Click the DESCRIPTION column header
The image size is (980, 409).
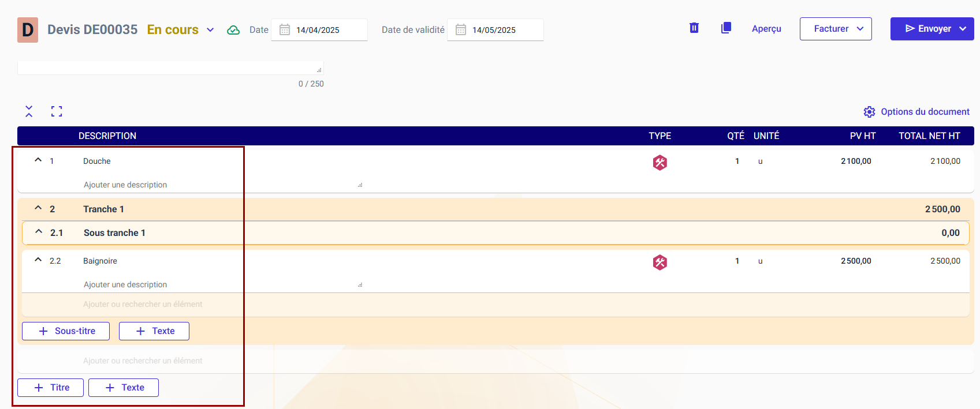click(107, 136)
